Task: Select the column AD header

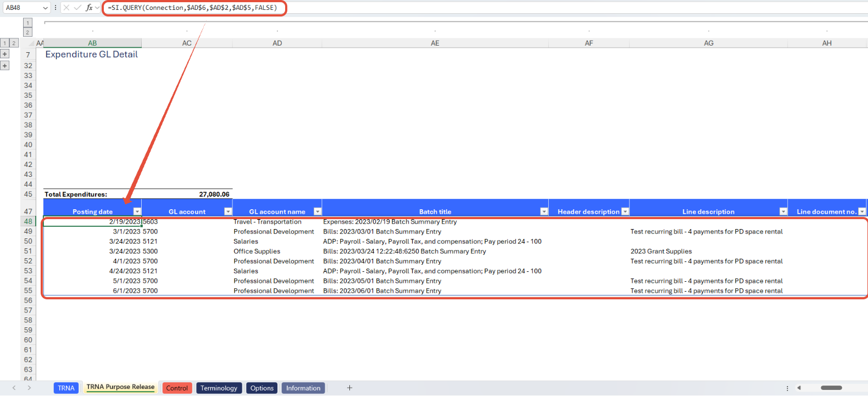Action: pos(277,43)
